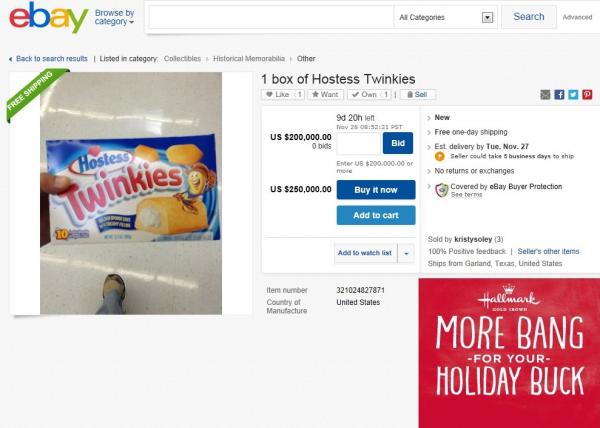600x428 pixels.
Task: Click the Want star button
Action: pos(325,95)
